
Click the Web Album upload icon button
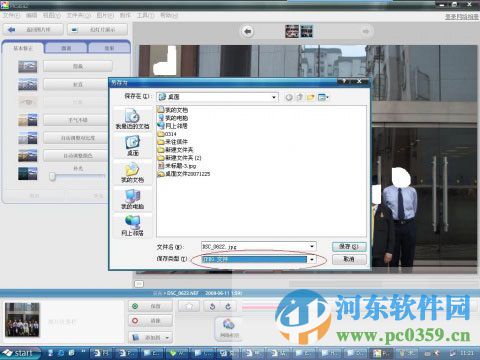tap(229, 328)
